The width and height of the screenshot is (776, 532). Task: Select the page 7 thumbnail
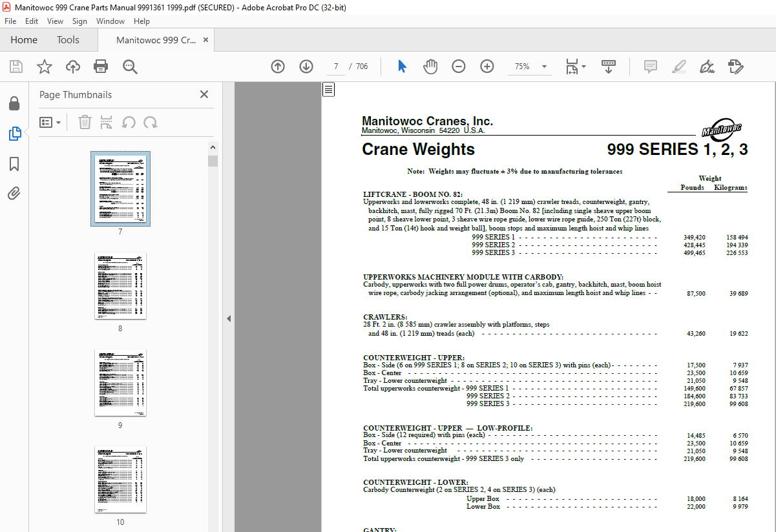coord(120,189)
